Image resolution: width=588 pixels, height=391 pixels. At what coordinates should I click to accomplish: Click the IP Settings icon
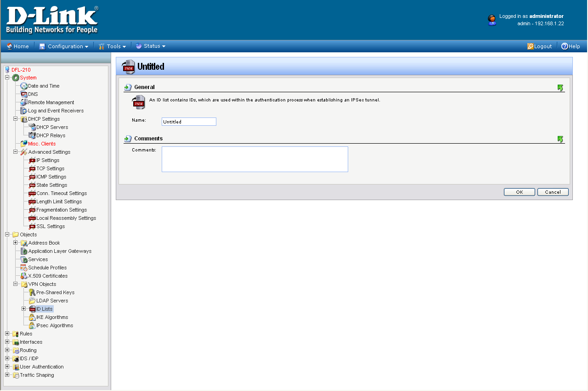32,160
